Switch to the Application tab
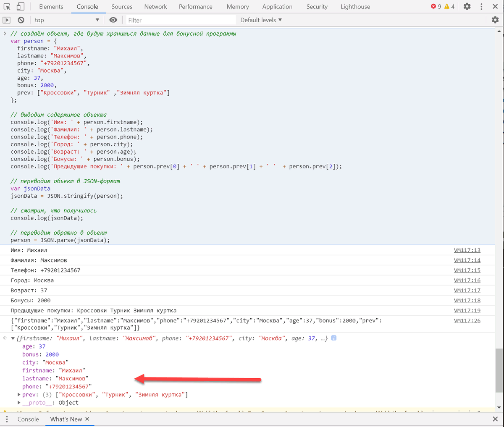 [x=277, y=7]
